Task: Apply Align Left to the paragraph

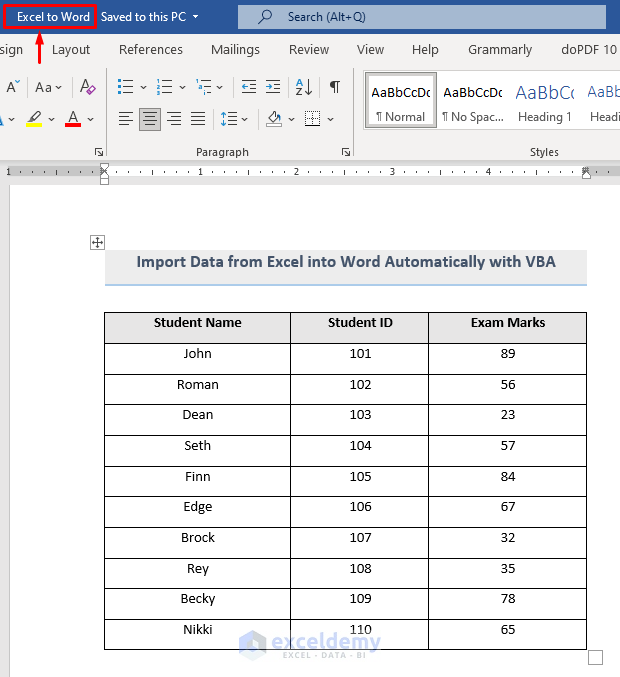Action: click(x=126, y=119)
